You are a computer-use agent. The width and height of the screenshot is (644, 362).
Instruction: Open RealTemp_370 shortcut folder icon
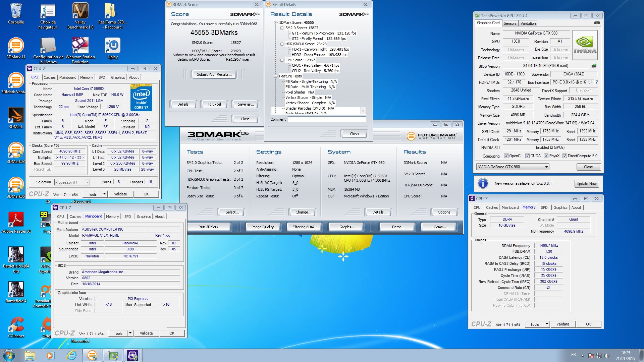(x=112, y=16)
